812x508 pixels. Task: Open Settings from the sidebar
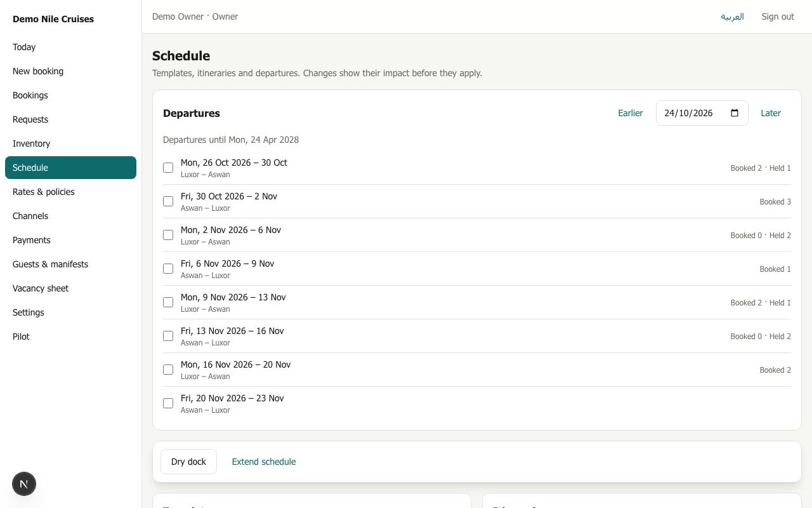(x=70, y=312)
